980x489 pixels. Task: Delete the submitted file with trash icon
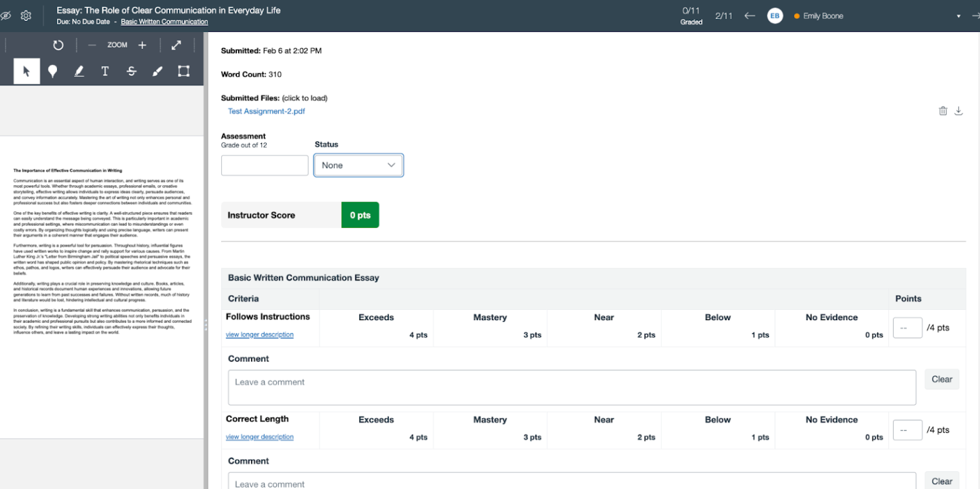coord(943,111)
